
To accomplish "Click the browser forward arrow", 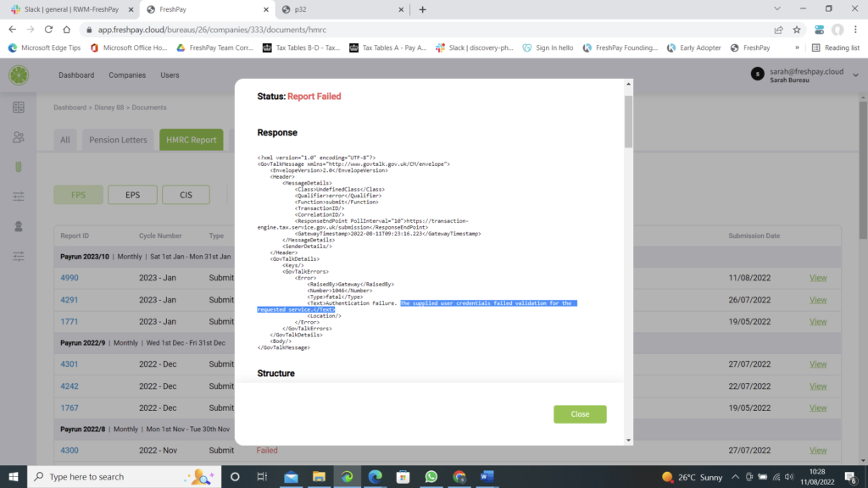I will (31, 30).
